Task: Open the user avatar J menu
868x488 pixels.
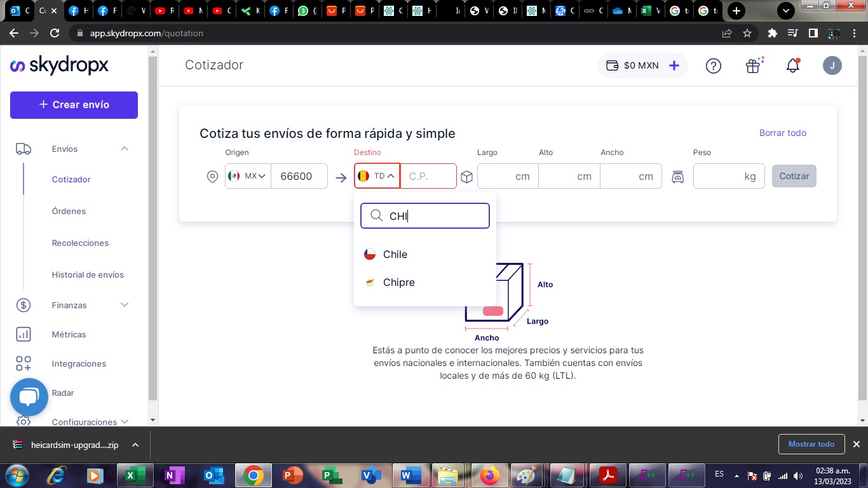Action: click(x=832, y=65)
